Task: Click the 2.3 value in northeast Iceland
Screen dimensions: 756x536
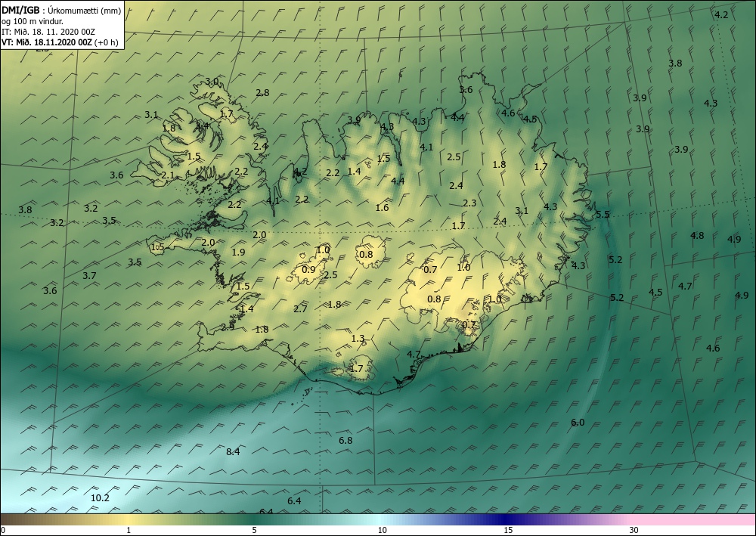Action: (x=469, y=203)
